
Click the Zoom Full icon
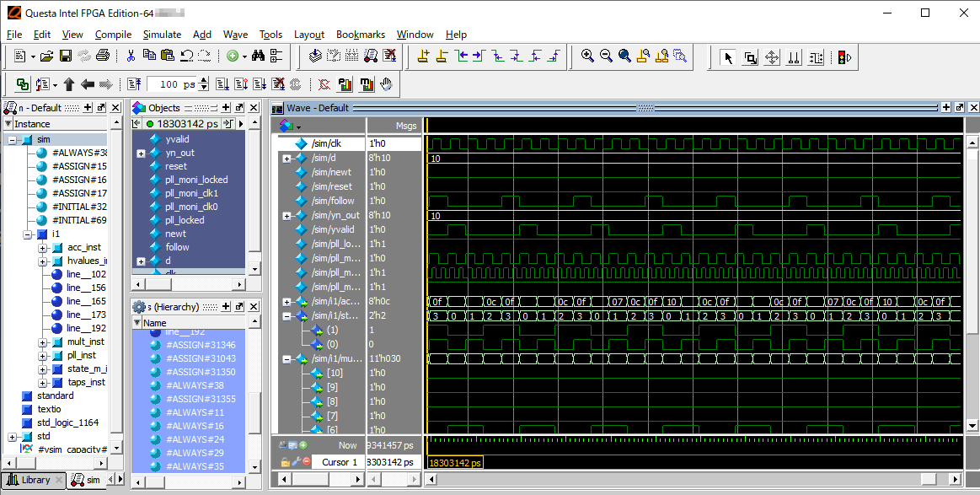click(624, 56)
